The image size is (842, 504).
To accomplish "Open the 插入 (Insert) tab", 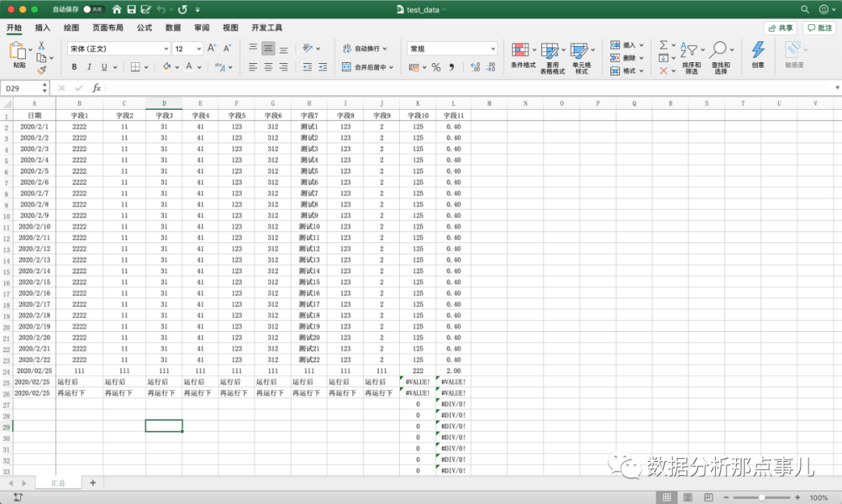I will tap(42, 28).
